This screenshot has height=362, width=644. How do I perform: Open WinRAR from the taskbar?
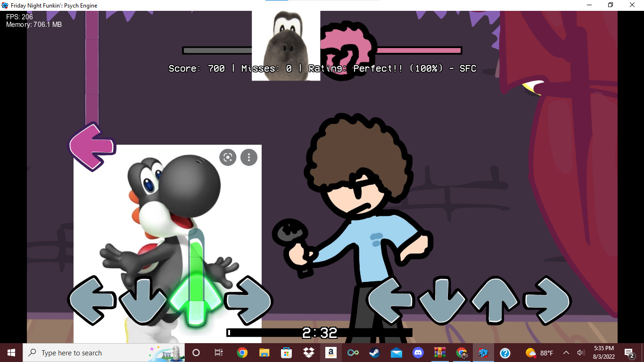coord(439,353)
